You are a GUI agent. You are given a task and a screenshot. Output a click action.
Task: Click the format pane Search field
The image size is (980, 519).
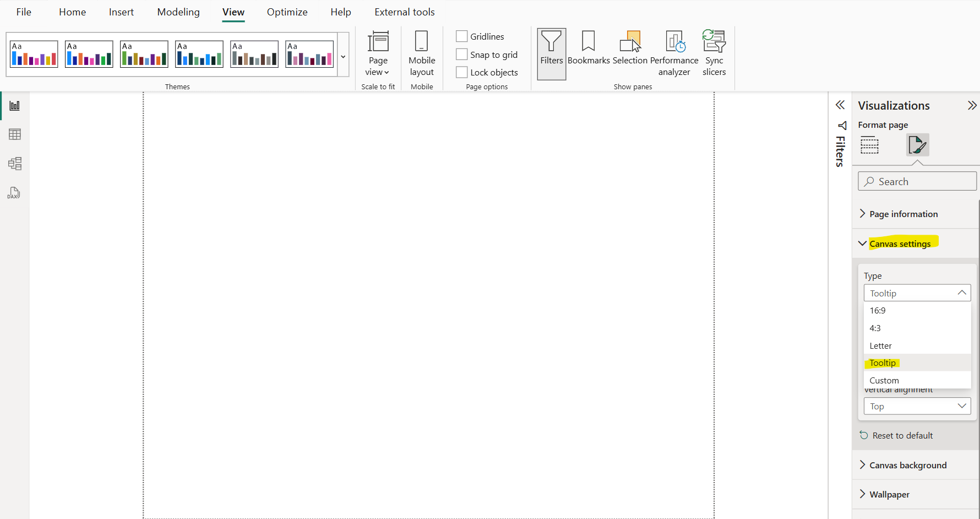point(917,181)
